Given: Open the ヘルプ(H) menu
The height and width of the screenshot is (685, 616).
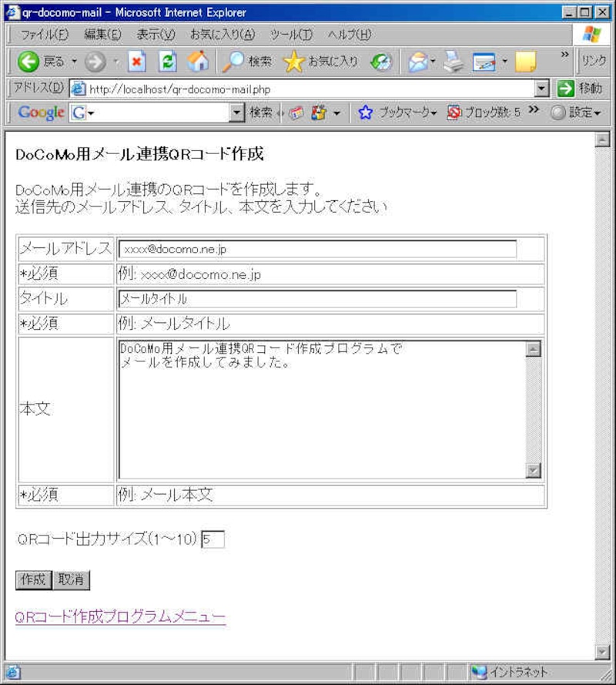Looking at the screenshot, I should (x=350, y=34).
